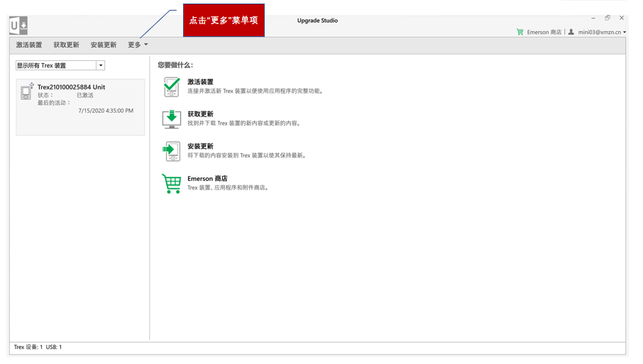
Task: Click the small cart icon in top-right header
Action: (520, 32)
